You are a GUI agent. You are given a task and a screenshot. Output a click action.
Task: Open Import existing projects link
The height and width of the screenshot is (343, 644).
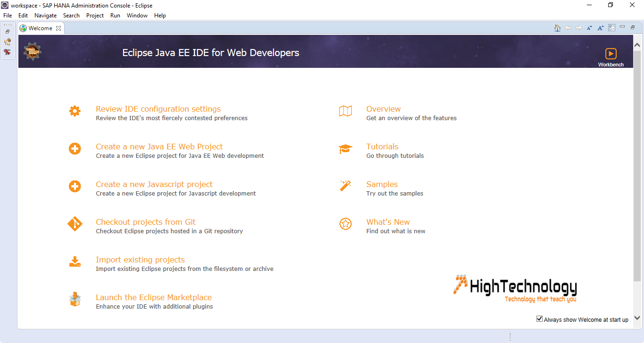point(140,260)
